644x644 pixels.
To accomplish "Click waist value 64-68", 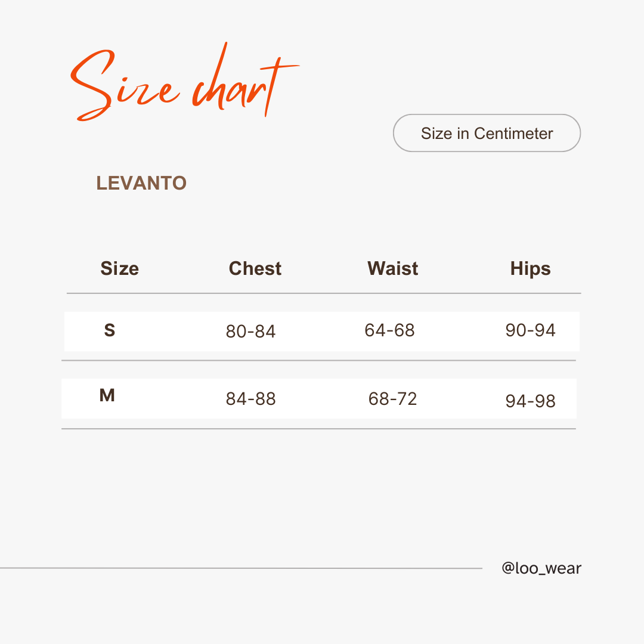I will coord(390,330).
